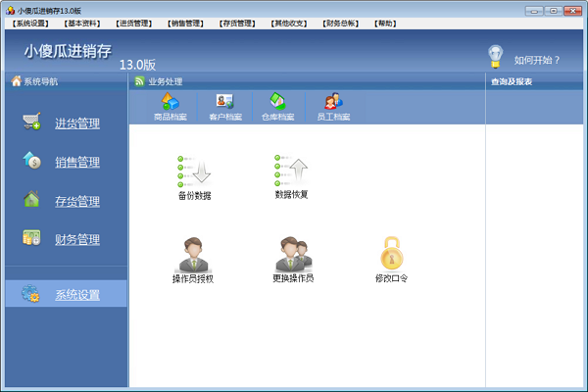
Task: Open the 【销售管理】 menu
Action: (185, 24)
